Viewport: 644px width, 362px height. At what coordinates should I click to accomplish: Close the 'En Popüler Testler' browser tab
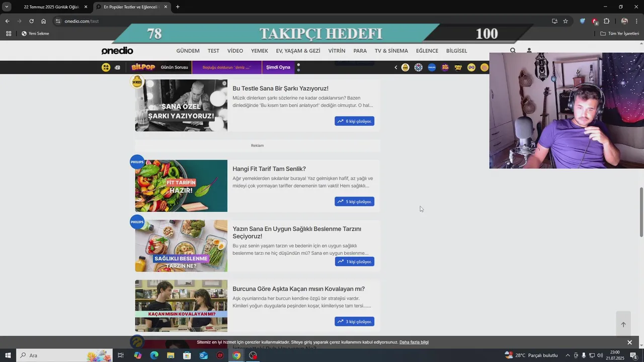pyautogui.click(x=166, y=7)
